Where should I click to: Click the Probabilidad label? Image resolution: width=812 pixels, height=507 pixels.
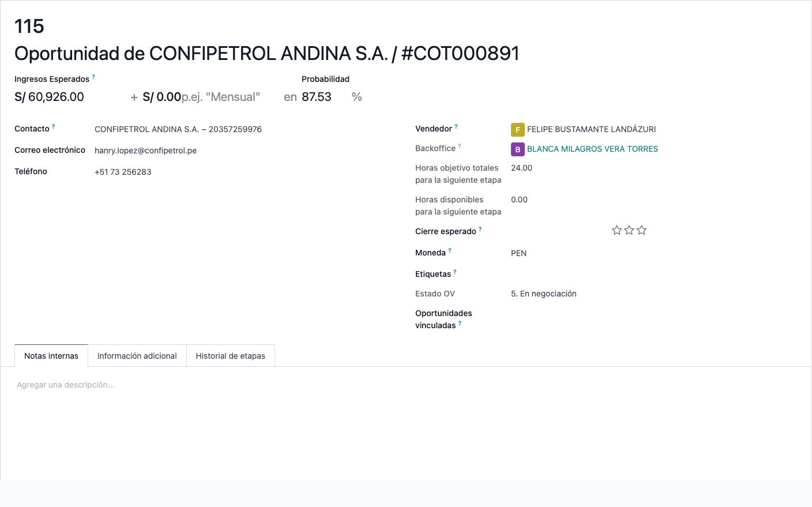pyautogui.click(x=325, y=79)
